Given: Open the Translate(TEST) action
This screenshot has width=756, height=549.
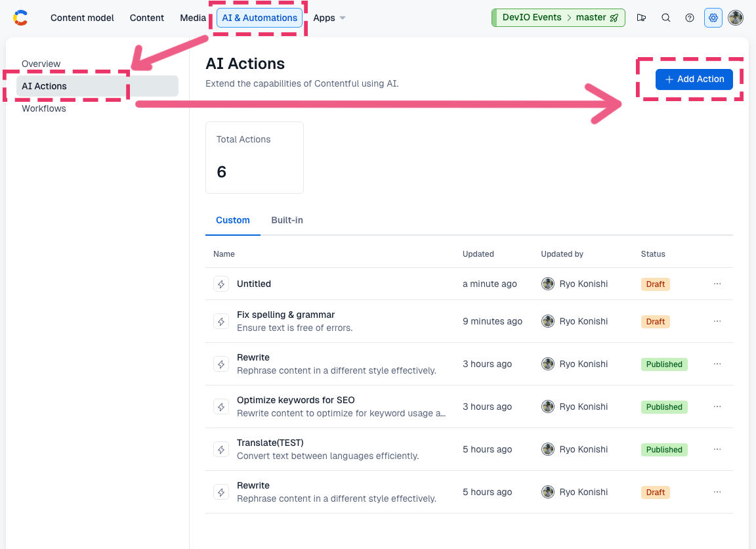Looking at the screenshot, I should 270,443.
